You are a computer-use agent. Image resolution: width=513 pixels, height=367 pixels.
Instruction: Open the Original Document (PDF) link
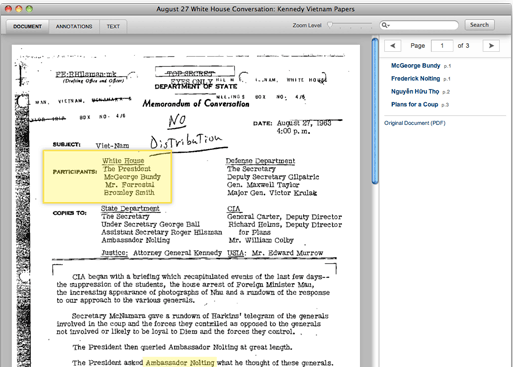tap(415, 123)
